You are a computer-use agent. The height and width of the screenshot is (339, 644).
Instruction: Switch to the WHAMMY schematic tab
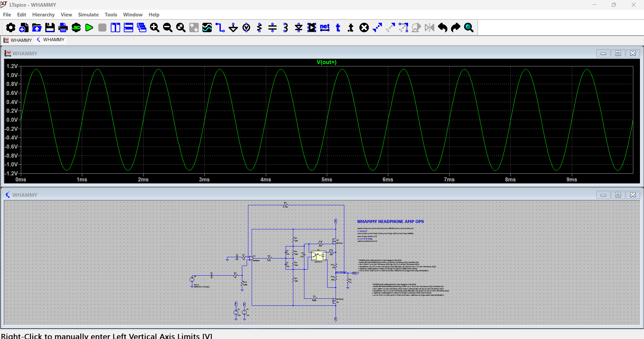tap(51, 40)
